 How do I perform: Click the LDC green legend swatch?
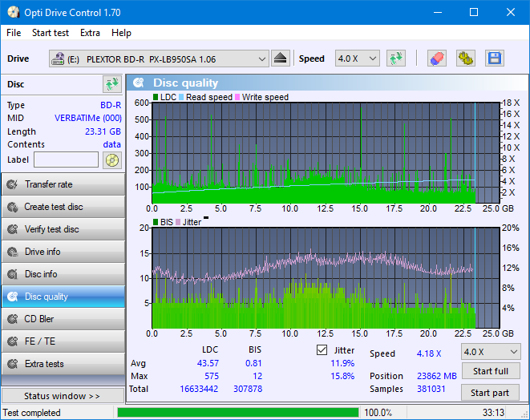[156, 97]
